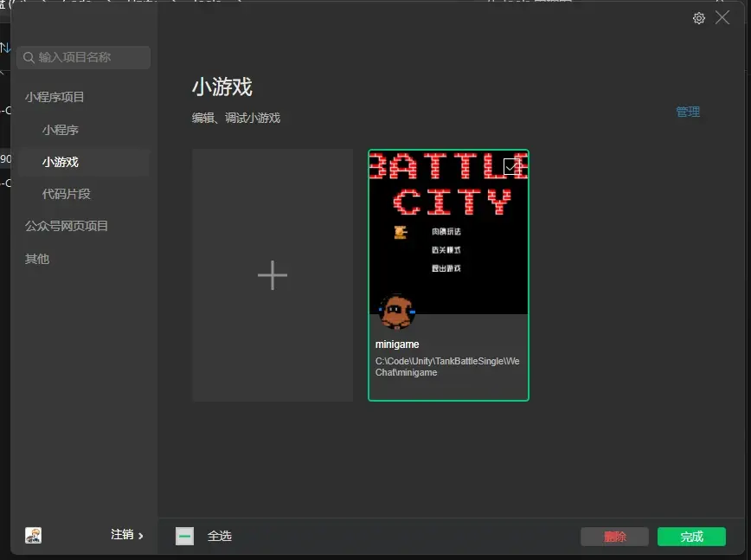Focus the 输入项目名称 search field

83,57
